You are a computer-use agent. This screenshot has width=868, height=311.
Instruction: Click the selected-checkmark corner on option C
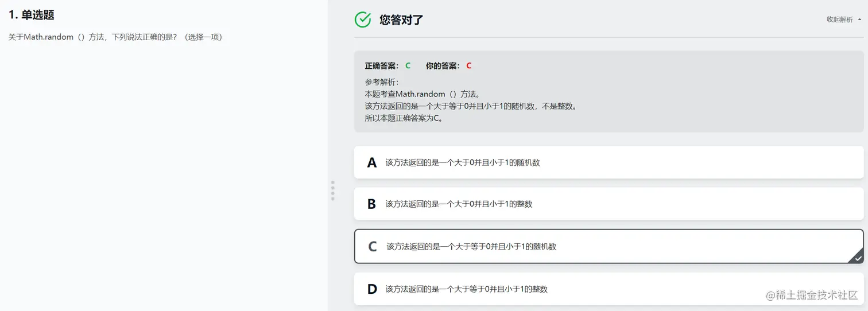coord(857,257)
